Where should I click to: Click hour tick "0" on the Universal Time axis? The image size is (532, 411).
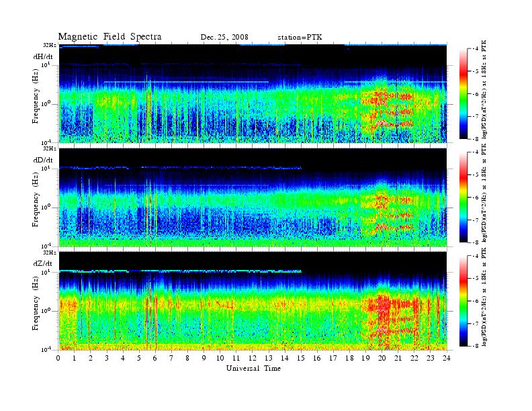pyautogui.click(x=58, y=358)
